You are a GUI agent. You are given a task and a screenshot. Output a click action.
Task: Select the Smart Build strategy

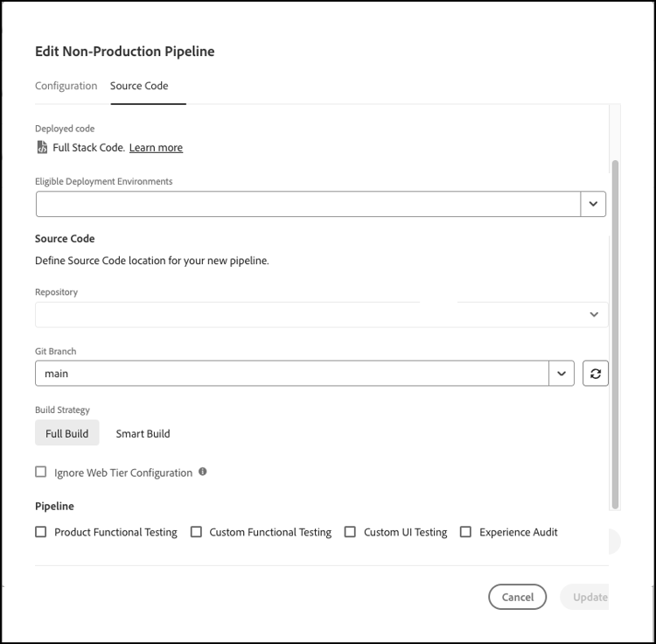pyautogui.click(x=143, y=433)
